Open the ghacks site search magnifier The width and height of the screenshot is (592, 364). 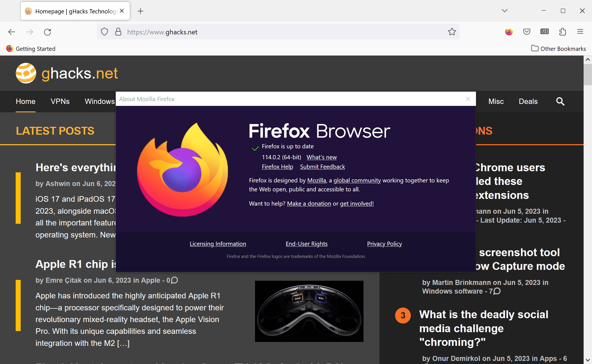tap(560, 101)
